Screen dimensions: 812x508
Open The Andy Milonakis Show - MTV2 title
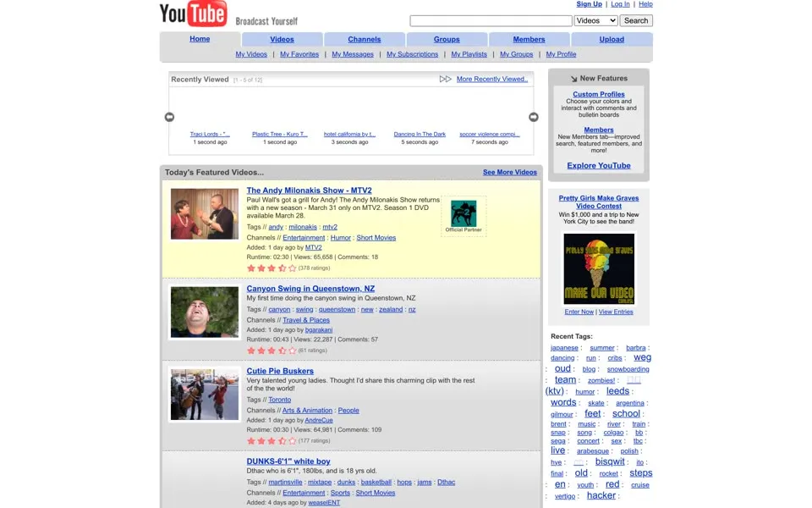(x=310, y=190)
